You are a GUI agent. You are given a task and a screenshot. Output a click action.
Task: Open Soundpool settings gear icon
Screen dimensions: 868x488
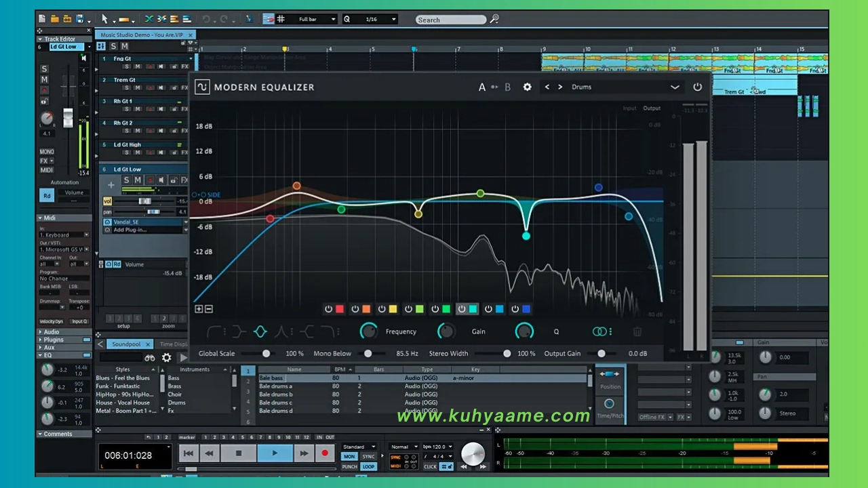click(167, 357)
